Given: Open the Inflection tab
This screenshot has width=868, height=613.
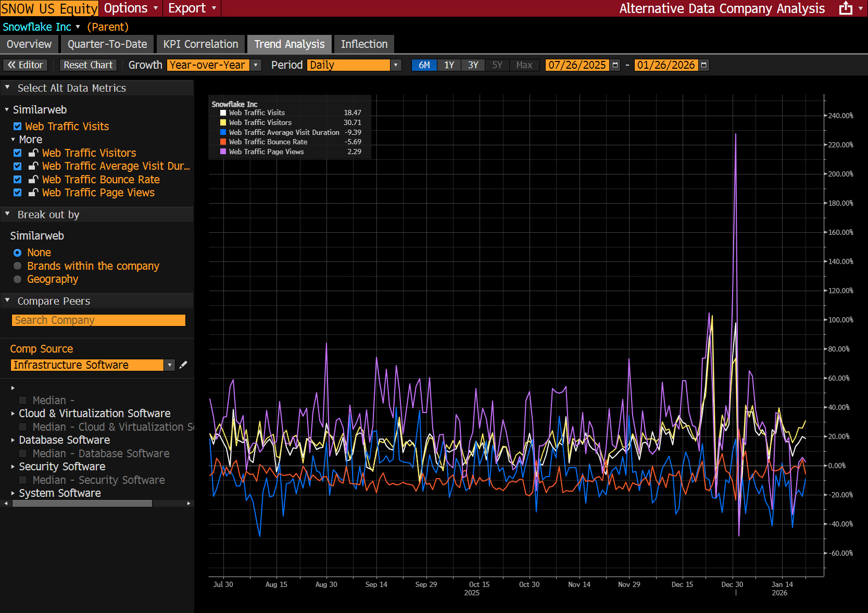Looking at the screenshot, I should [x=364, y=44].
